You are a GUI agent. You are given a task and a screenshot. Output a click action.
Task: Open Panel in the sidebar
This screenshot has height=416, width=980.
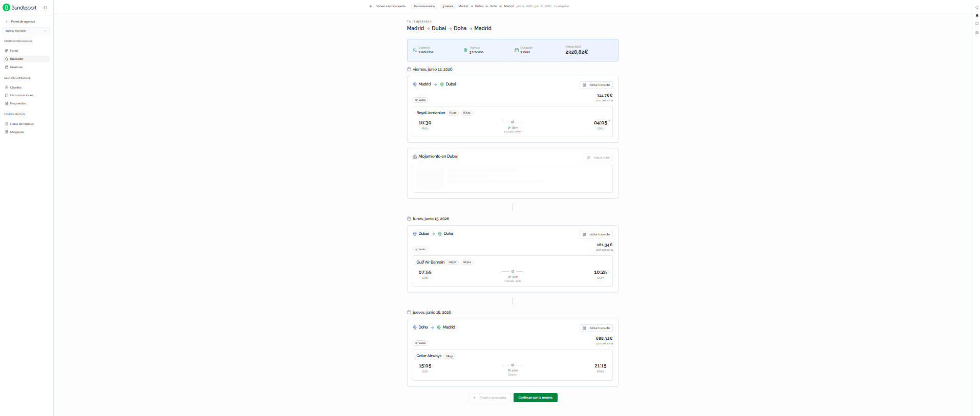click(27, 51)
